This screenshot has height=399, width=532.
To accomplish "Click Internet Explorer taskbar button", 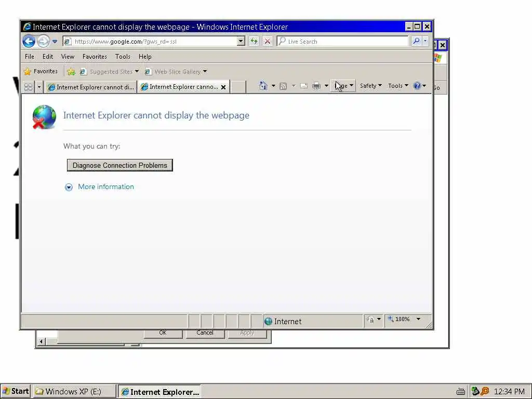I will (159, 392).
